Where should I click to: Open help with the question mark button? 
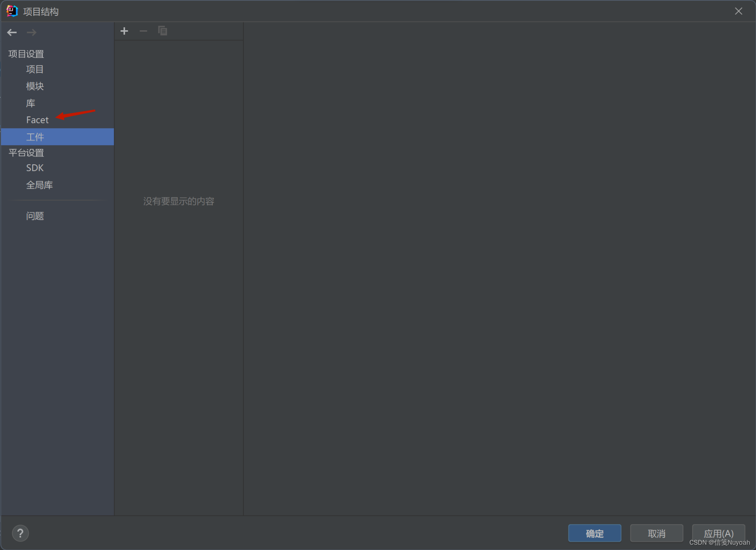pyautogui.click(x=20, y=533)
